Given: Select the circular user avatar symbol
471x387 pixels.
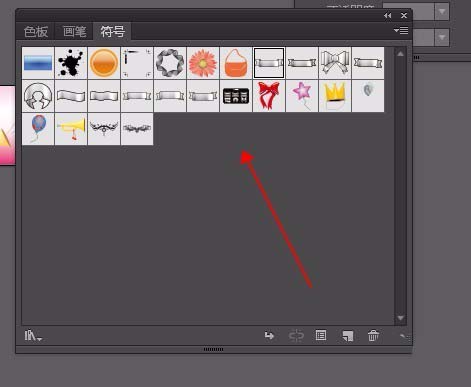Looking at the screenshot, I should click(x=38, y=96).
